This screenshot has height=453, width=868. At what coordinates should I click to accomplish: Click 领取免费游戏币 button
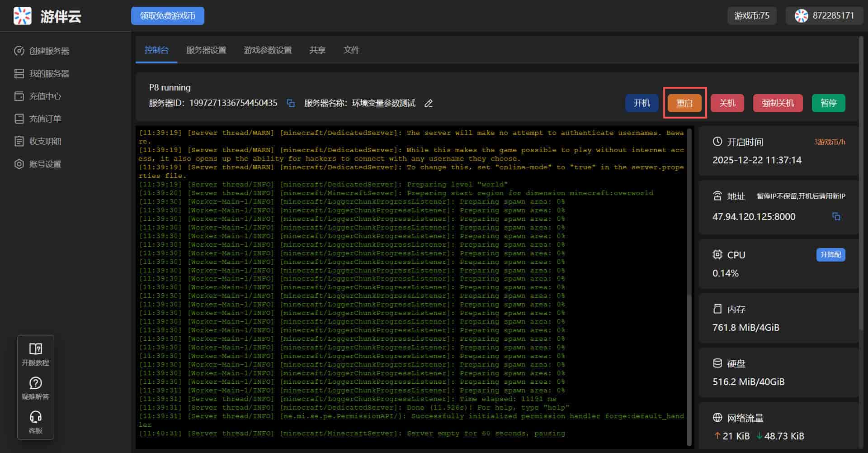(168, 16)
